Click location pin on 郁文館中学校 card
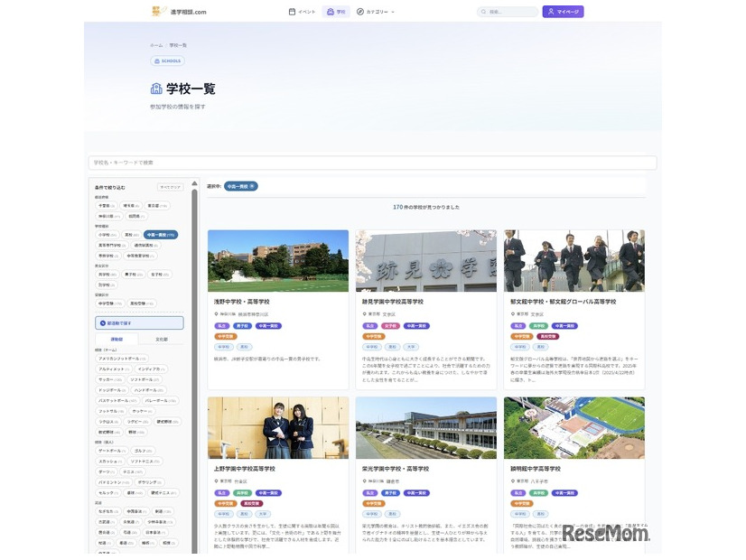Screen dimensions: 746x560 pyautogui.click(x=513, y=314)
